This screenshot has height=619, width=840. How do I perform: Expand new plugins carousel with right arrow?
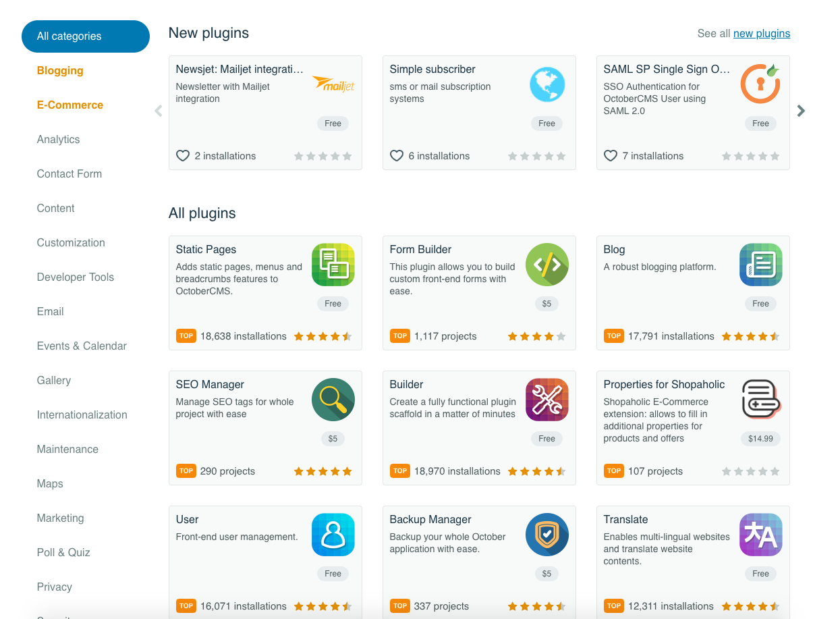[801, 111]
